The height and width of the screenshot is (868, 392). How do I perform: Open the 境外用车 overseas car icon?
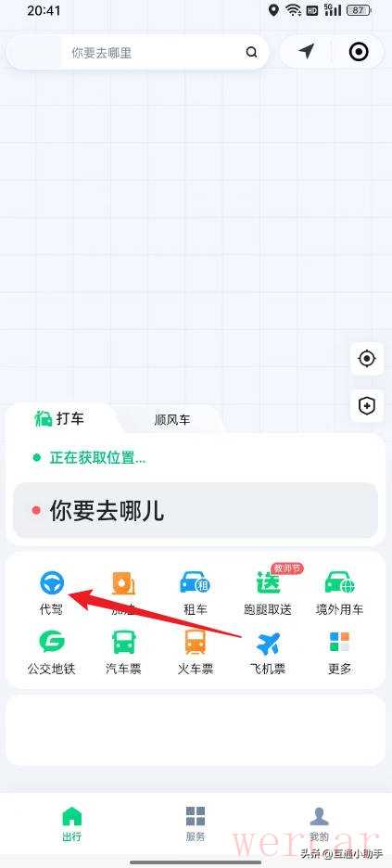[x=339, y=583]
